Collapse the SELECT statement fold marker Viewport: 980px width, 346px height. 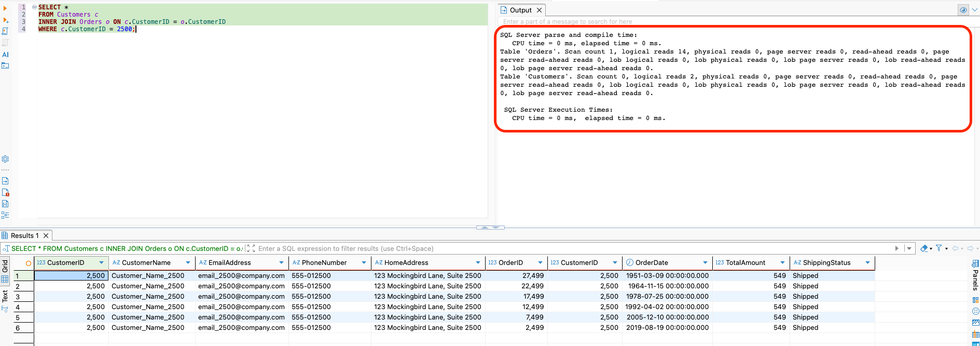[x=34, y=7]
